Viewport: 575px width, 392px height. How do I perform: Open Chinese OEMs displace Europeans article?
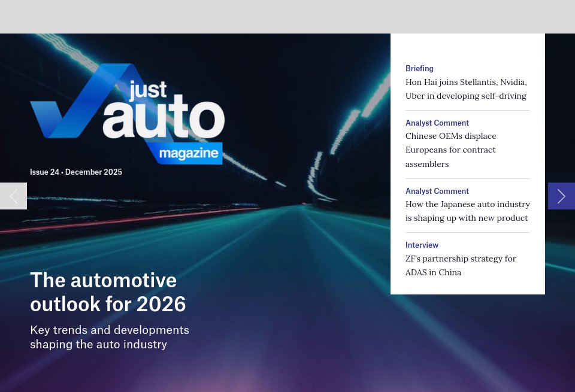click(x=451, y=150)
